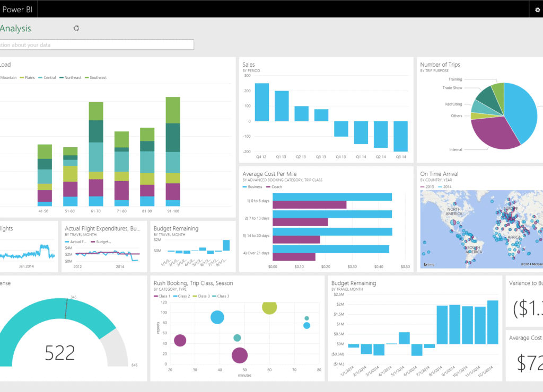Open the Variance to Bu... tile
Screen dimensions: 543x392
click(524, 301)
